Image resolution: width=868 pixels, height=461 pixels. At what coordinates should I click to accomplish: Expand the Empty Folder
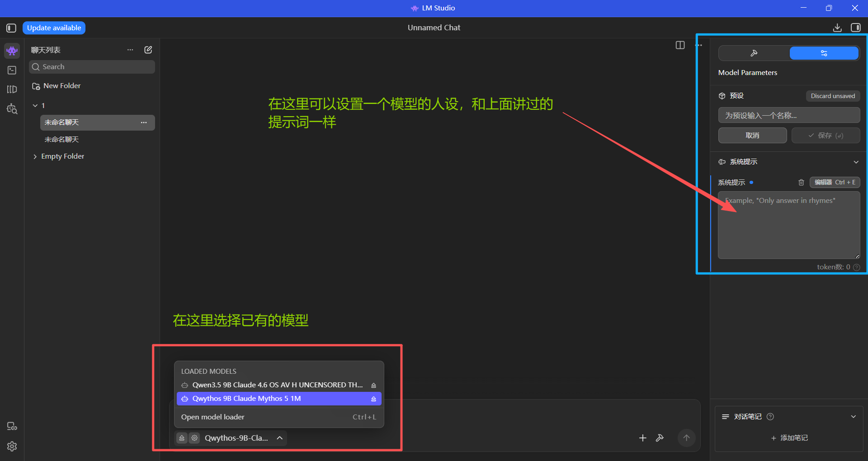coord(35,156)
